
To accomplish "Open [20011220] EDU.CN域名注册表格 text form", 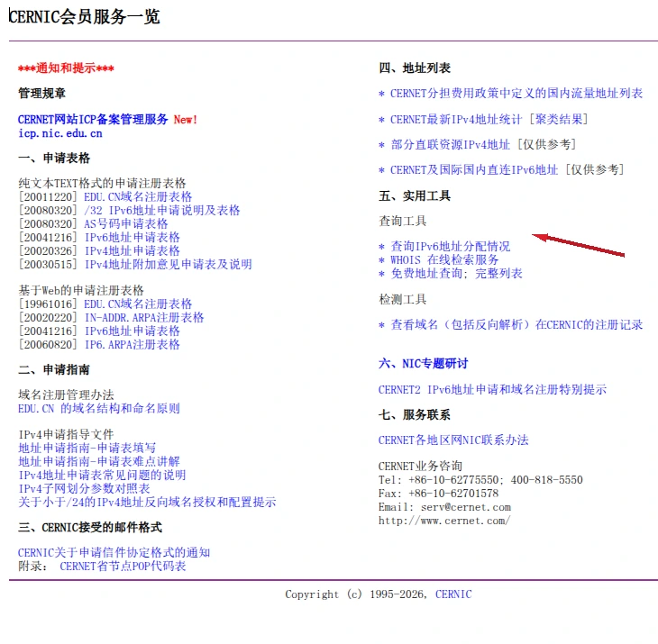I will 138,196.
